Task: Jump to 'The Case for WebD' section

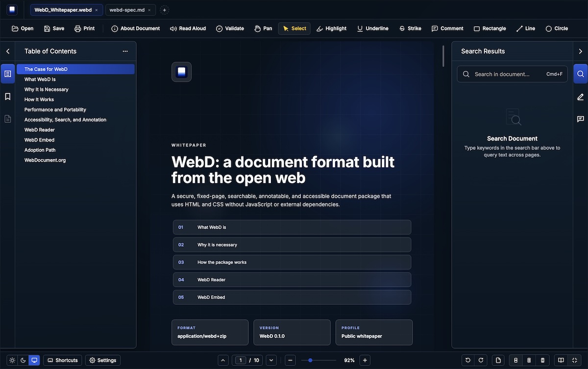Action: coord(75,69)
